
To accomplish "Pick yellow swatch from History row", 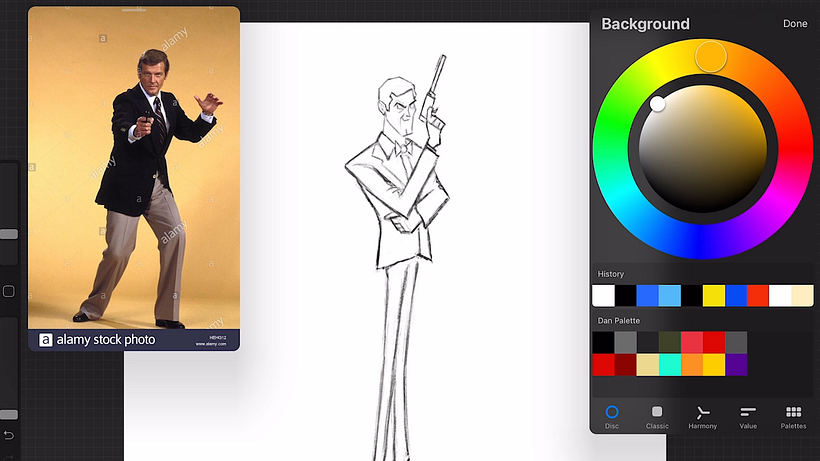I will click(714, 296).
